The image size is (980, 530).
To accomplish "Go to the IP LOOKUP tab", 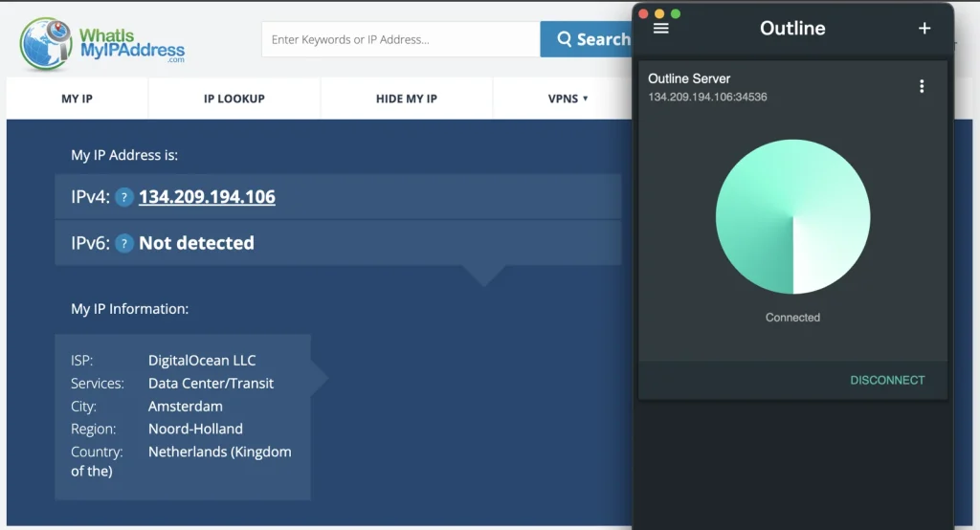I will pyautogui.click(x=234, y=99).
